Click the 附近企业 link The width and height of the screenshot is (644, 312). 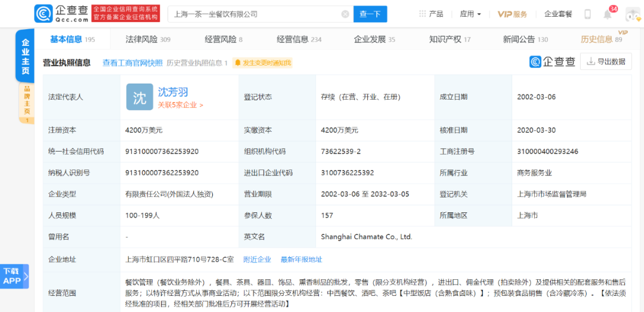click(x=257, y=260)
